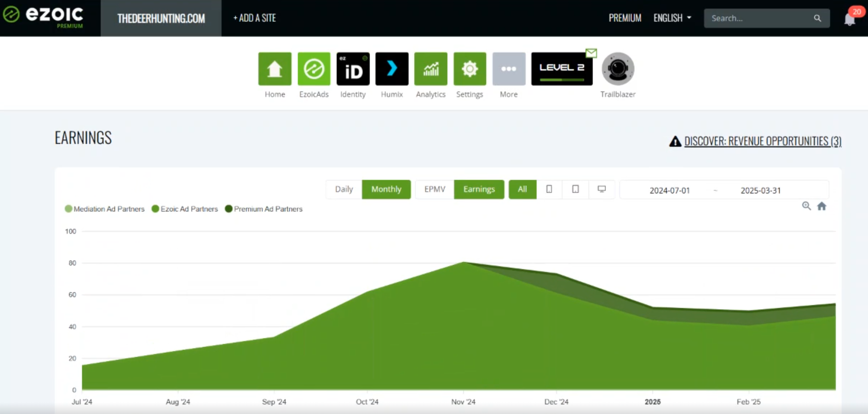Open the PREMIUM menu item
Image resolution: width=868 pixels, height=414 pixels.
tap(625, 18)
